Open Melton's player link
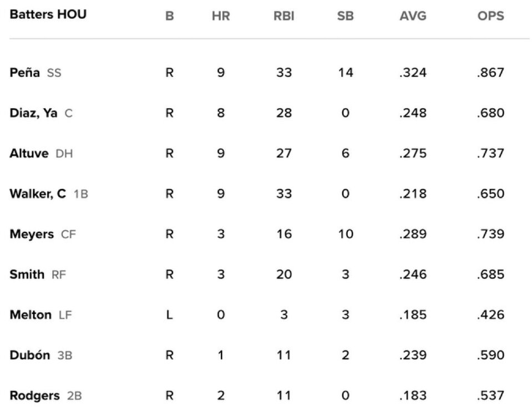The image size is (532, 416). pyautogui.click(x=31, y=315)
